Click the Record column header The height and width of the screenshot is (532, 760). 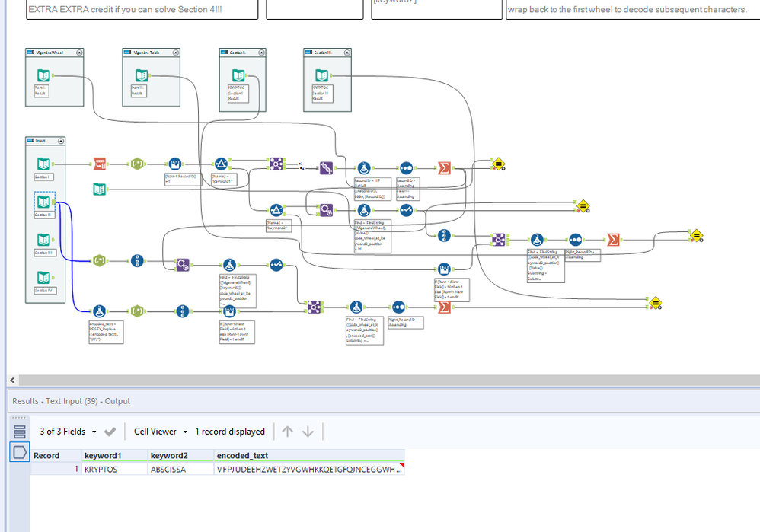(x=56, y=455)
